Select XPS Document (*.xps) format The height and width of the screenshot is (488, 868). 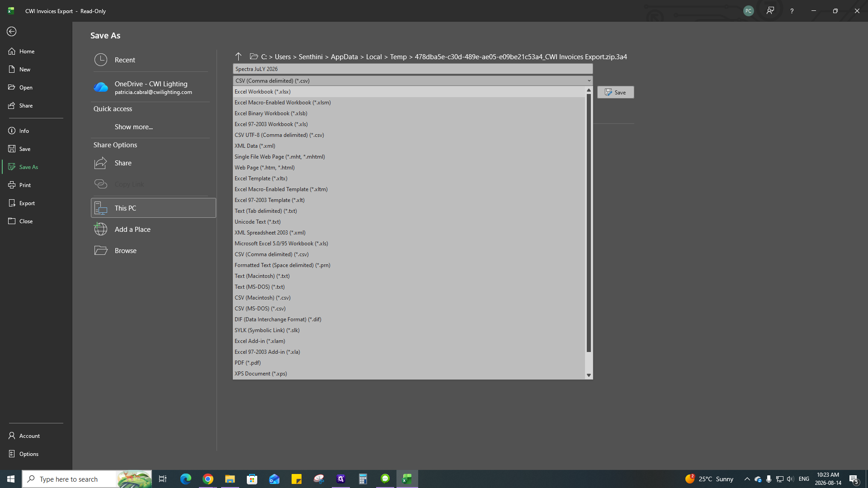click(x=409, y=374)
